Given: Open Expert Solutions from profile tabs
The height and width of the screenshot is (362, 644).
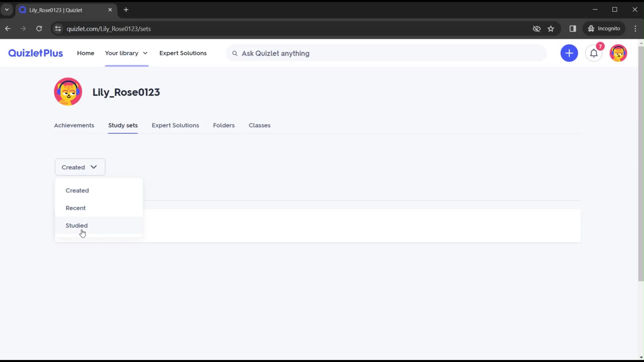Looking at the screenshot, I should pos(175,125).
